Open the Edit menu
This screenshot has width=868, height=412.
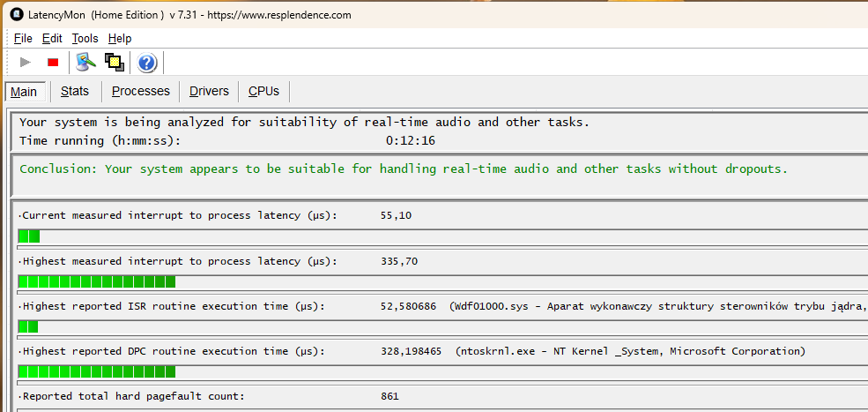52,38
